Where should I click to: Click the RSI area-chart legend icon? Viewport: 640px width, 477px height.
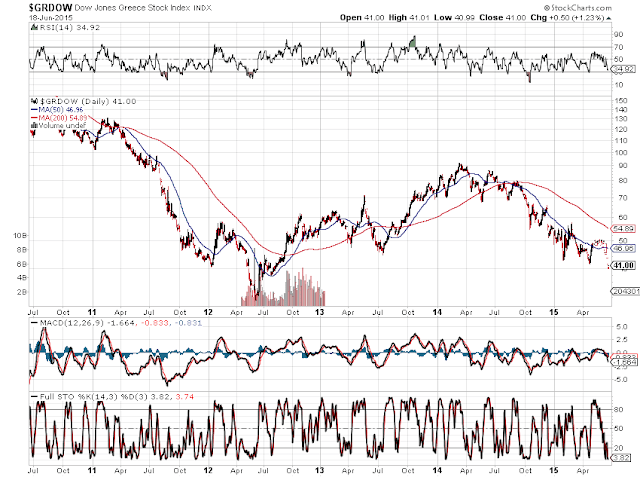point(34,27)
